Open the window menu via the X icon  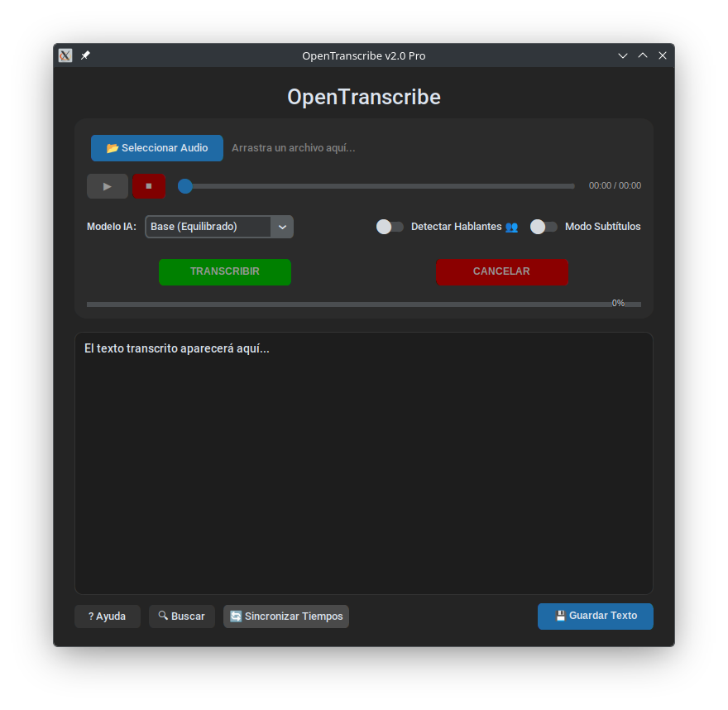65,55
